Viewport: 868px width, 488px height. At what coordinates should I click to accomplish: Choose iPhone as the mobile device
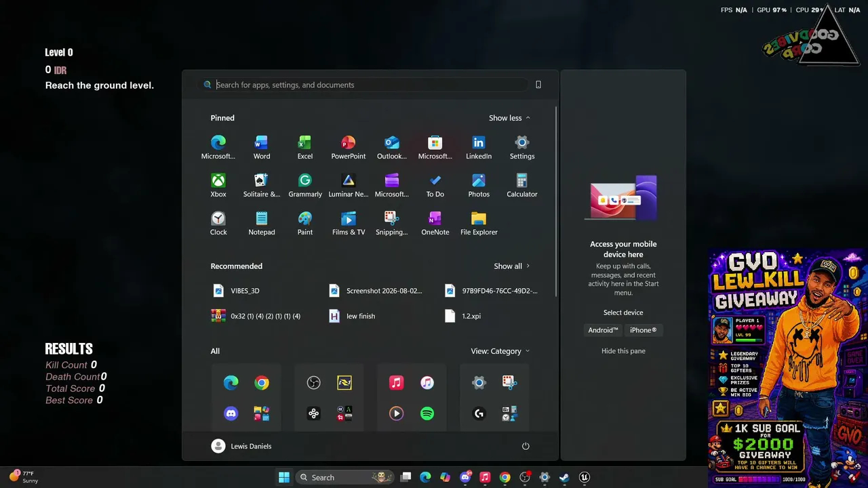coord(643,330)
